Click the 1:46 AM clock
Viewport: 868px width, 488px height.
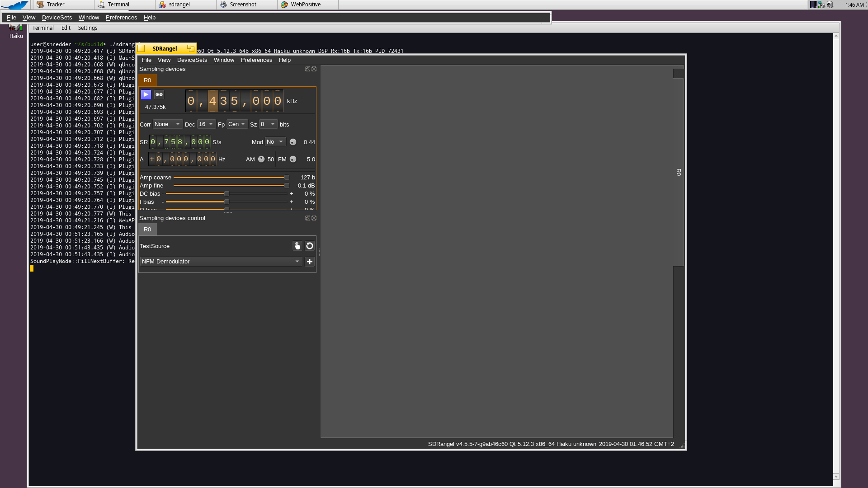point(854,5)
